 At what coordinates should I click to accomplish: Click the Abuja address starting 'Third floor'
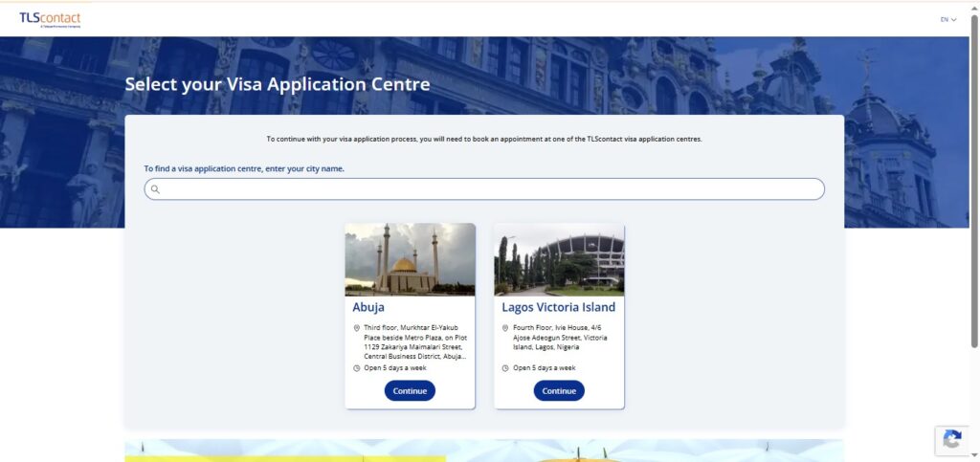[415, 342]
